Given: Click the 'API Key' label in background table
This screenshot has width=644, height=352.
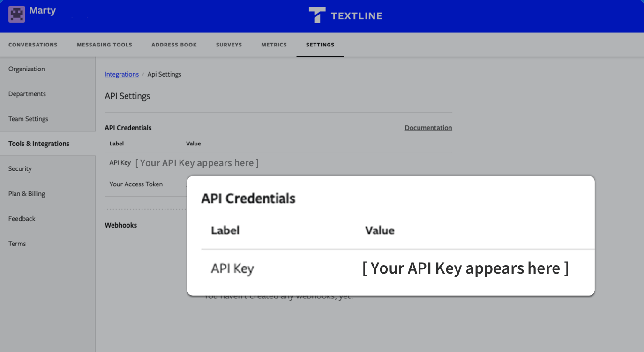Looking at the screenshot, I should pos(120,162).
